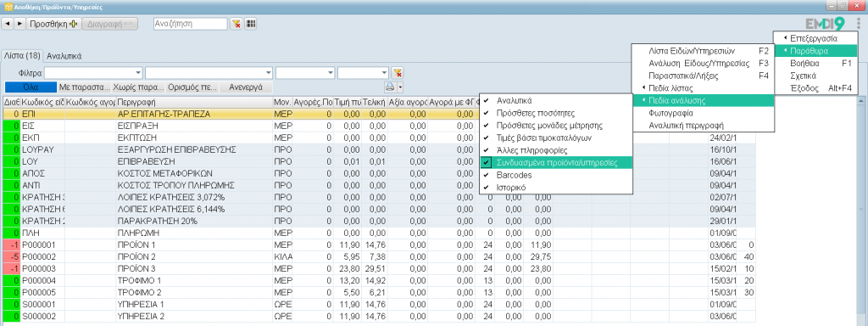Clear filters icon in the Φίλτρα row
This screenshot has width=868, height=326.
[x=397, y=73]
